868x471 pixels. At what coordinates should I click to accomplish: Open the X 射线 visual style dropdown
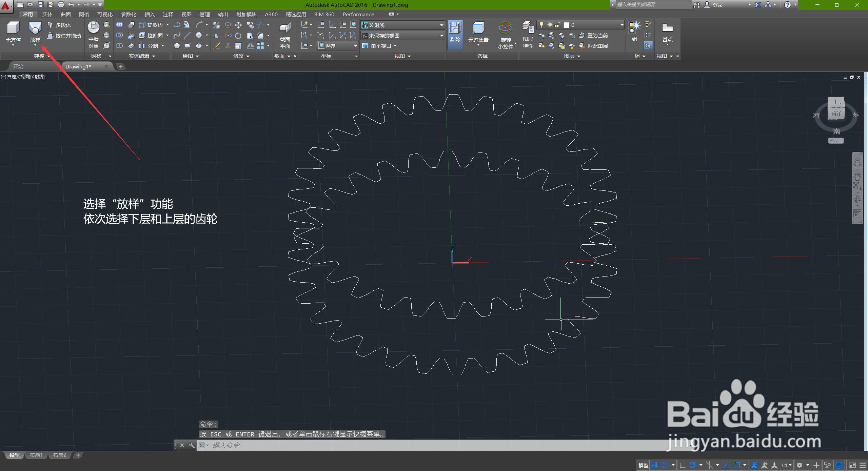[441, 25]
